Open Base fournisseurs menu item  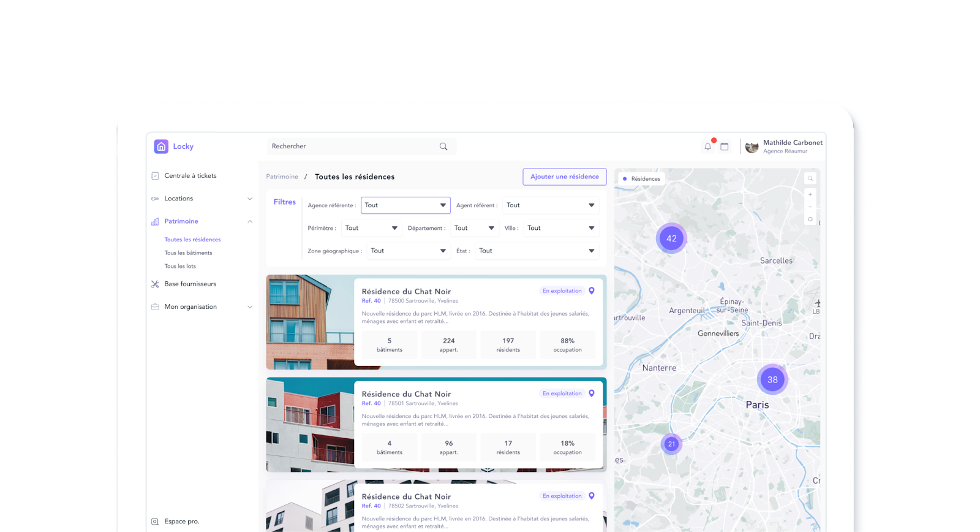click(190, 284)
